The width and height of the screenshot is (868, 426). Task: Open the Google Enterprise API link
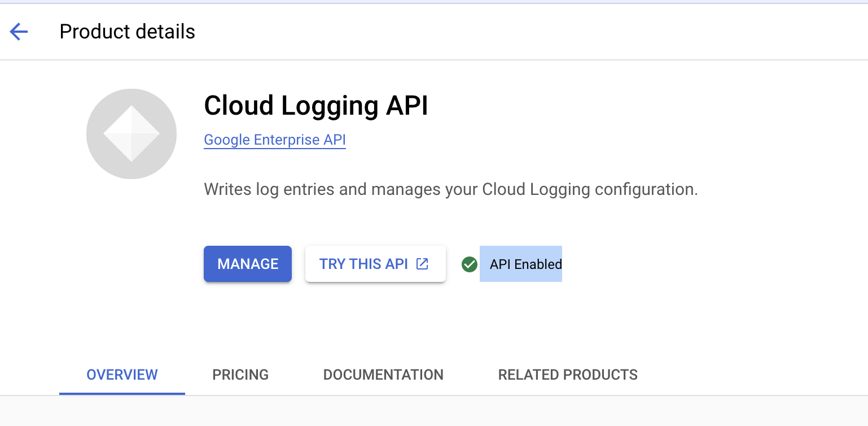(274, 140)
